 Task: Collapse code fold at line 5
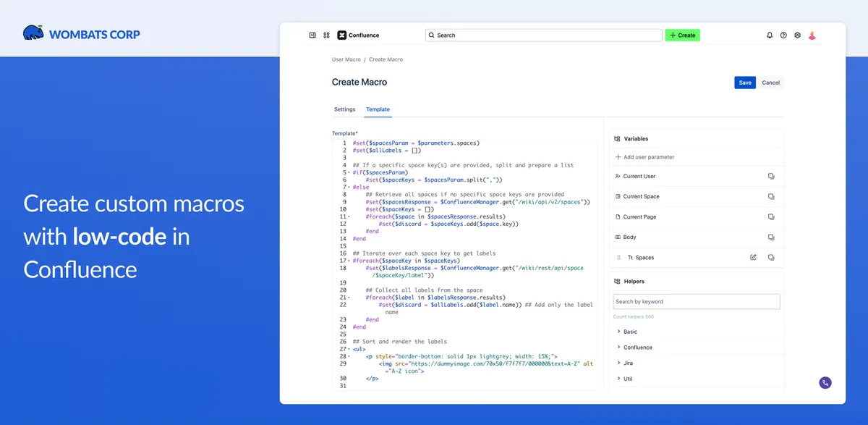coord(349,173)
